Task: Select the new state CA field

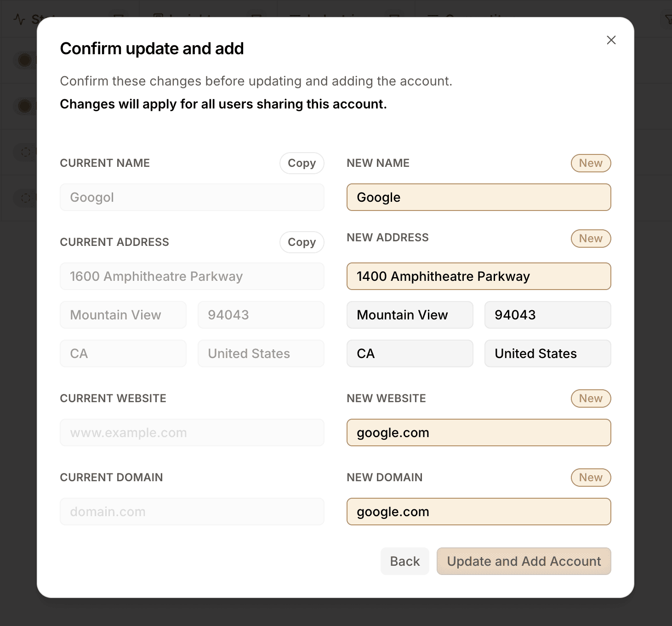Action: click(410, 353)
